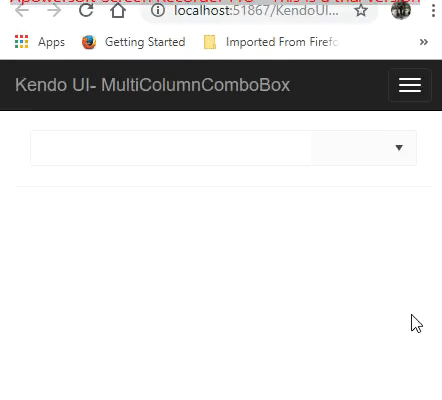
Task: Open the Apps bookmark label
Action: point(51,42)
